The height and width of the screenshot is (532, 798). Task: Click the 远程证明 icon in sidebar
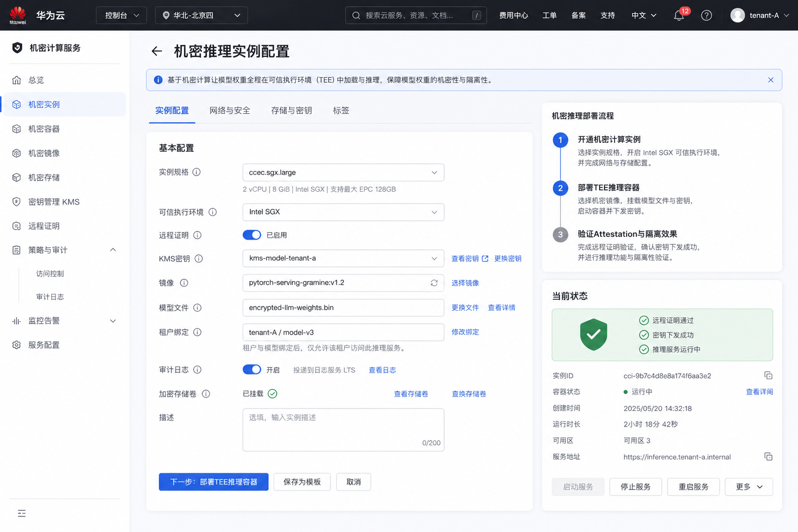tap(17, 226)
